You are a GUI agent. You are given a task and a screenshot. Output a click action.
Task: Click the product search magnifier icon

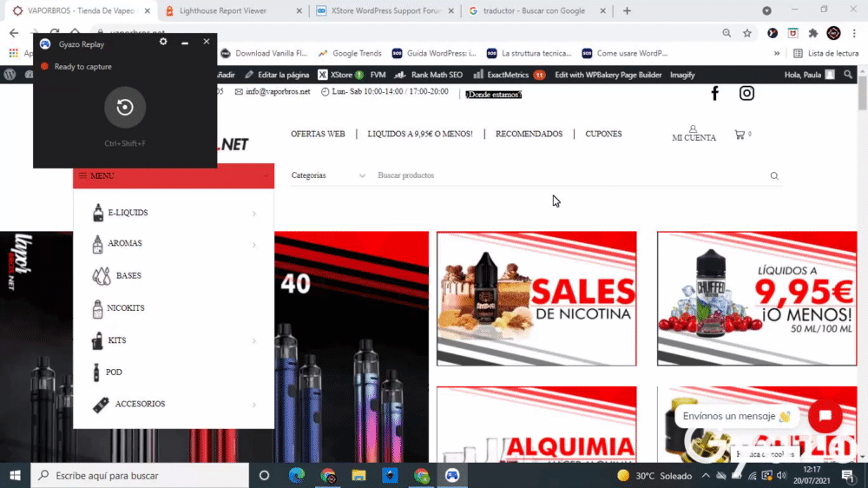pos(774,176)
